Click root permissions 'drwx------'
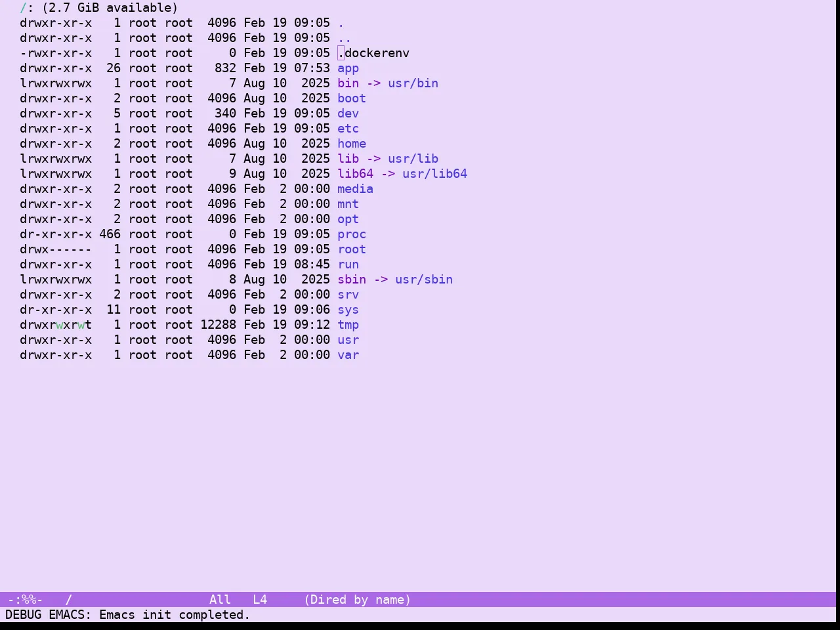 (56, 249)
